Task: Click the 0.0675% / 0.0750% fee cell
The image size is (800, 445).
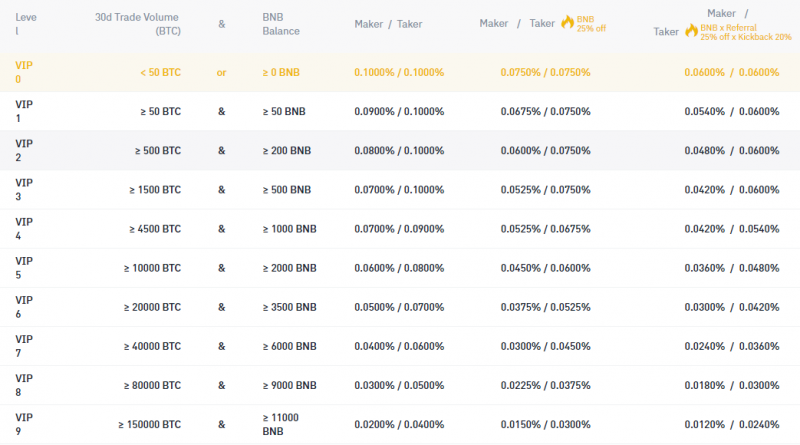Action: (545, 111)
